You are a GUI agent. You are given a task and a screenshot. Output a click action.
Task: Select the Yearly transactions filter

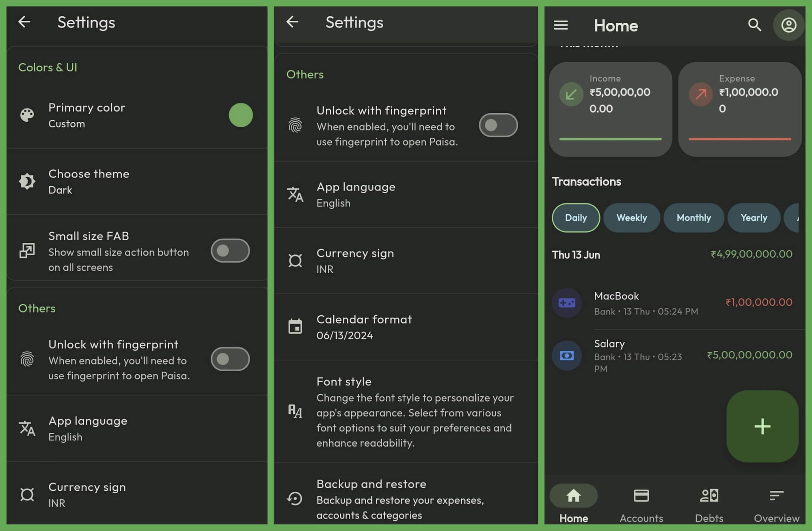(x=754, y=218)
